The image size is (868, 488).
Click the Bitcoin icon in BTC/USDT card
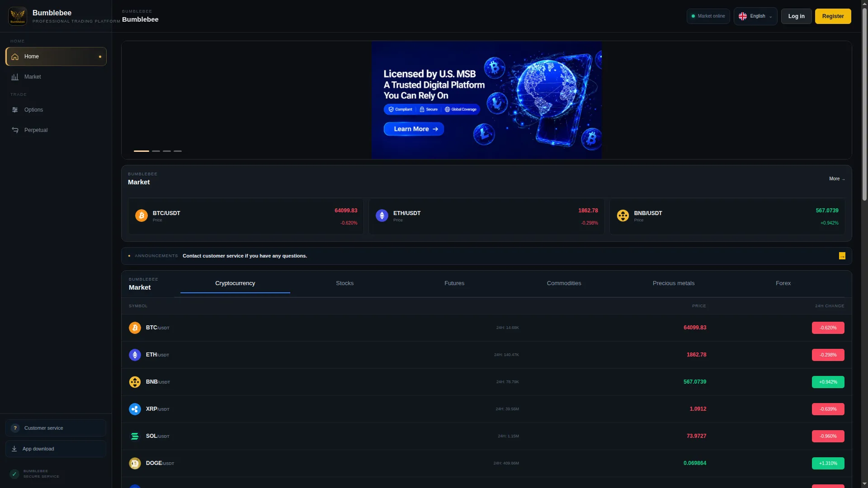pos(142,216)
